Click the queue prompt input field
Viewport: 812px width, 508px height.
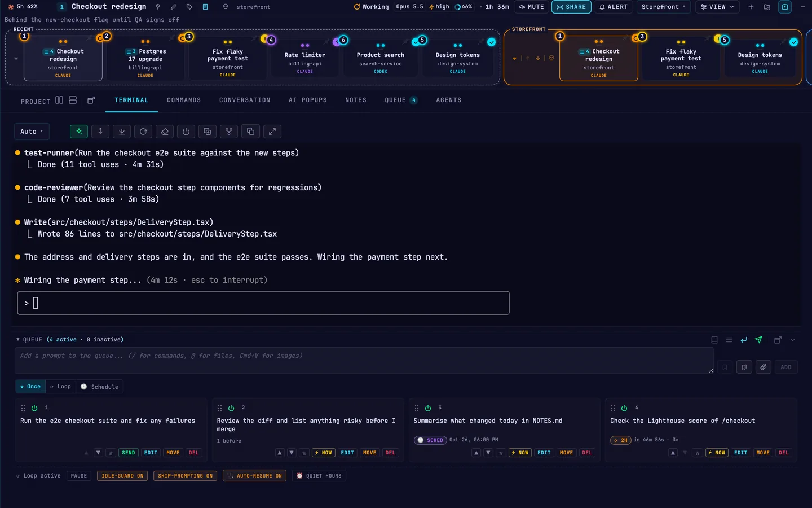point(364,360)
